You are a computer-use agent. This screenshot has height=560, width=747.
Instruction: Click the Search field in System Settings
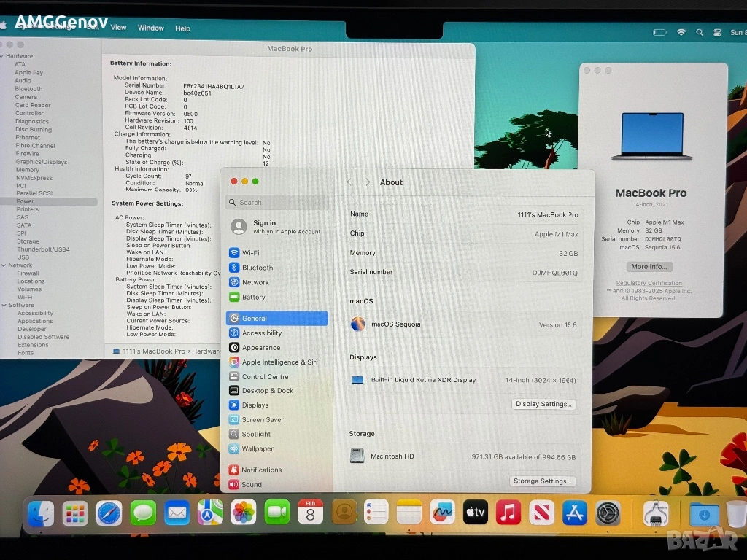click(x=277, y=203)
